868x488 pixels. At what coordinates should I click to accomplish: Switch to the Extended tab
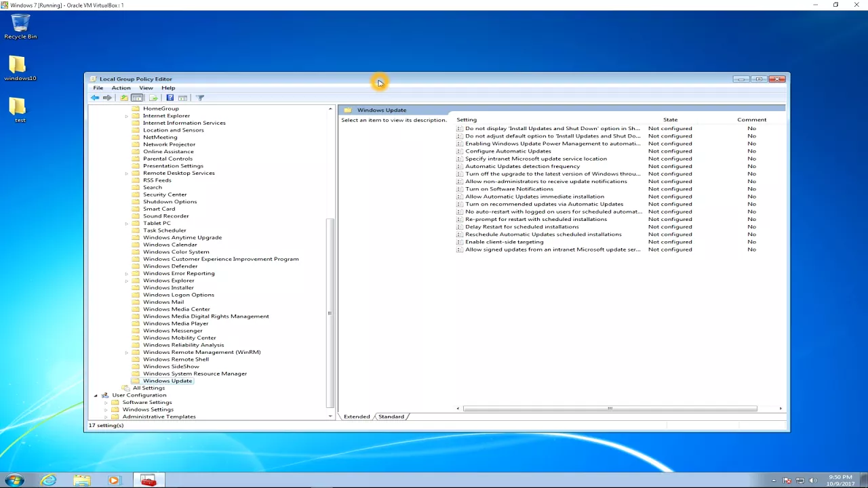tap(357, 416)
